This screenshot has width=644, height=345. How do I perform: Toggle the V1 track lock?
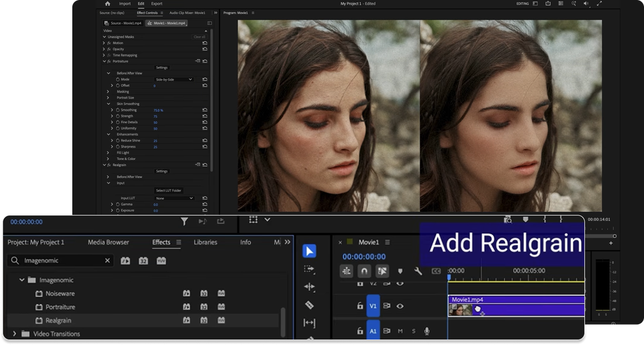(x=360, y=305)
